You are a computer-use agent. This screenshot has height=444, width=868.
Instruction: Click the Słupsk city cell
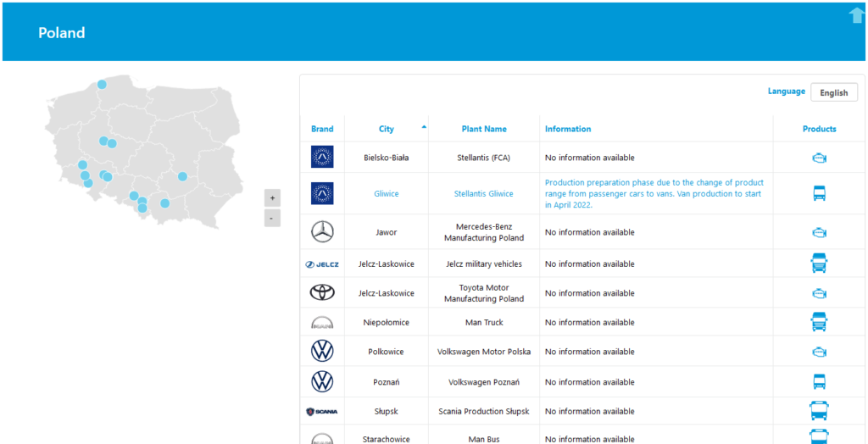387,411
